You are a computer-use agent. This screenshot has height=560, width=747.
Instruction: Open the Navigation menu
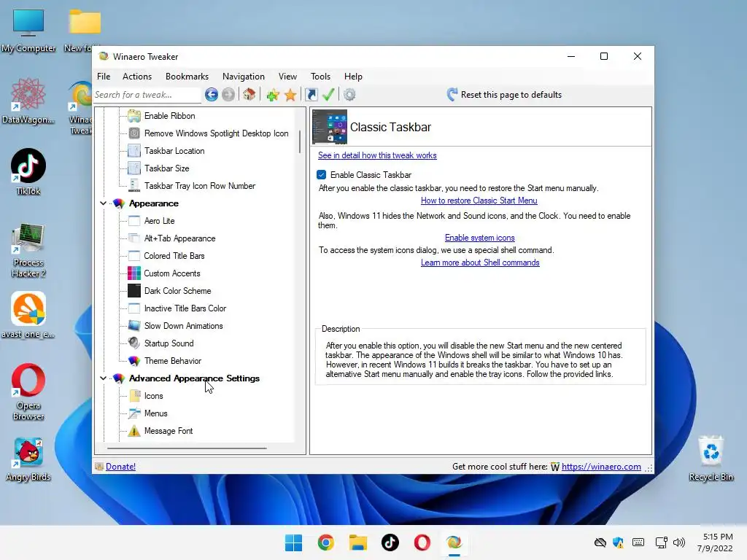click(243, 76)
